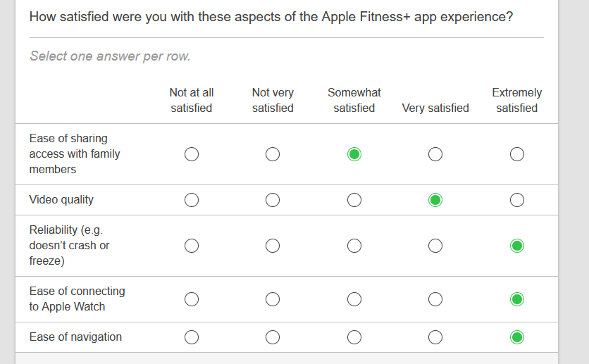This screenshot has height=364, width=589.
Task: Pick 'Not very satisfied' for Apple Watch row
Action: 273,299
